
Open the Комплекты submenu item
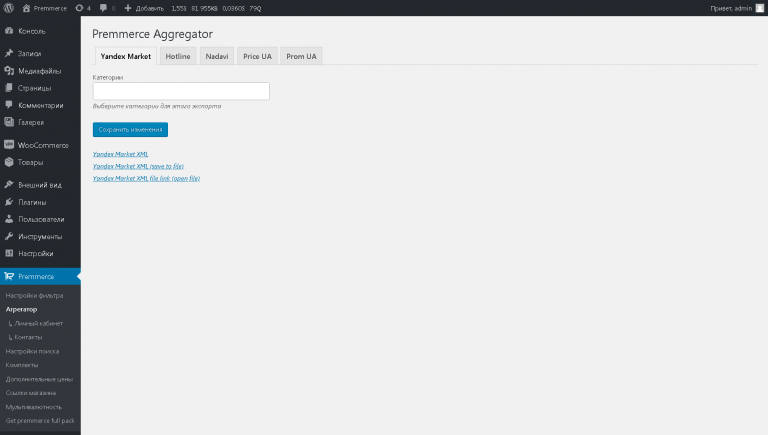pos(22,365)
